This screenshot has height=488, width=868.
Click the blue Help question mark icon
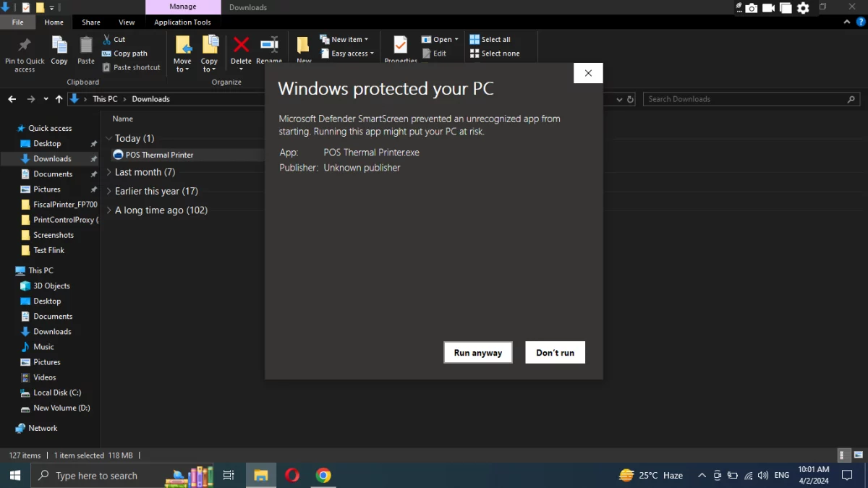point(859,22)
